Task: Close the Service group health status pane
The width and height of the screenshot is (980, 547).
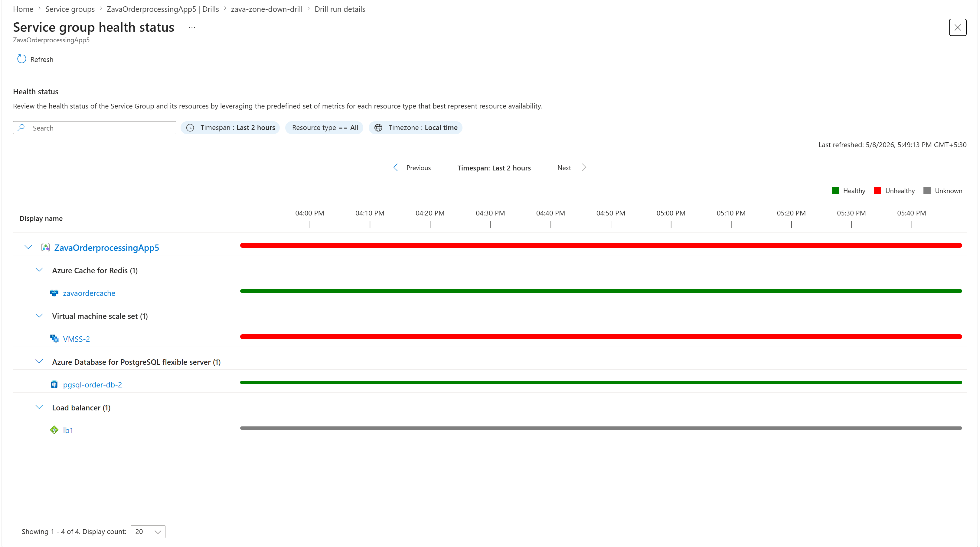Action: [x=958, y=28]
